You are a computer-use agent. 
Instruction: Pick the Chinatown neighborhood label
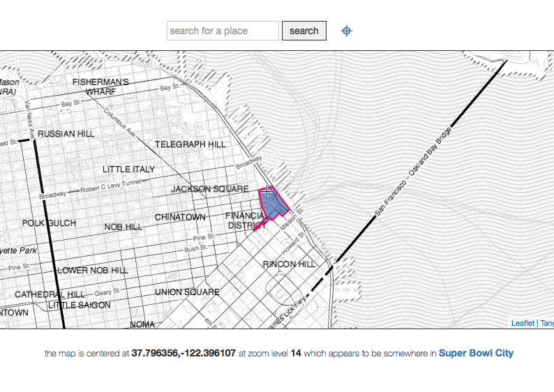point(180,218)
